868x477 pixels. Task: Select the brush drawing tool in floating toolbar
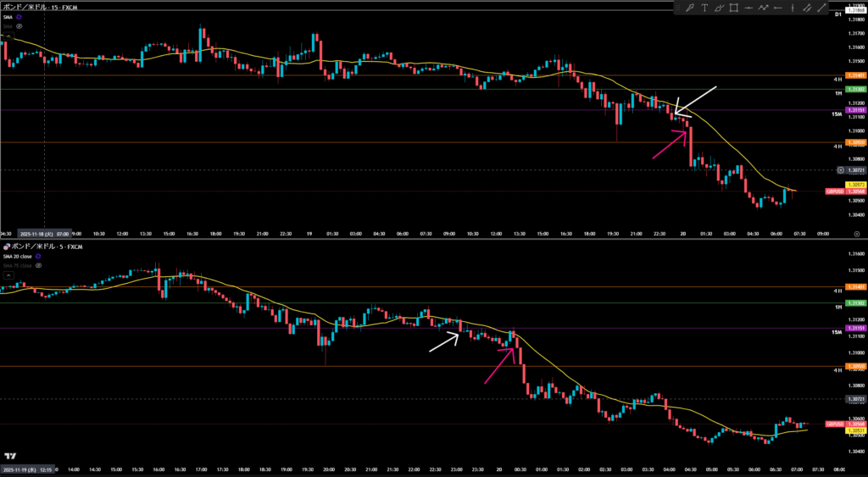[x=690, y=8]
